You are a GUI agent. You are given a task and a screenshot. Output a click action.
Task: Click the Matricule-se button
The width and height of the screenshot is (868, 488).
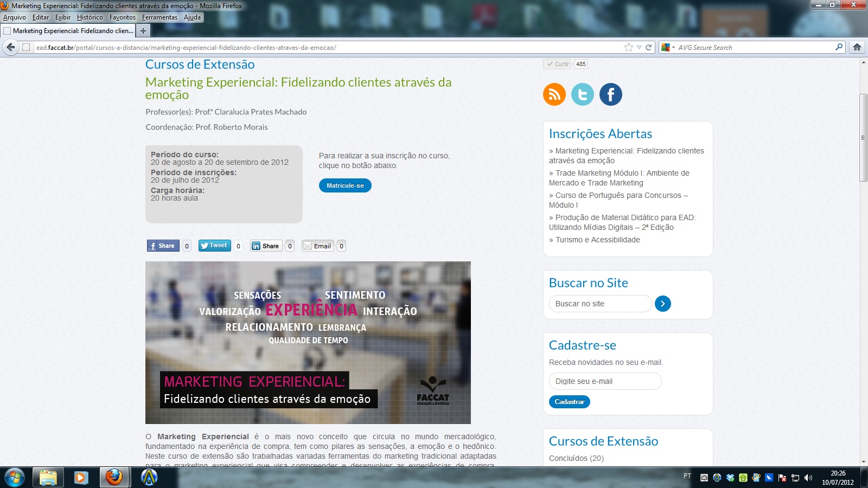coord(345,185)
